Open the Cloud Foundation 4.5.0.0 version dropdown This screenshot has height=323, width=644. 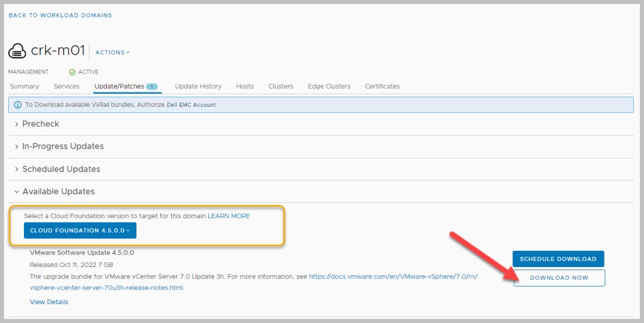pos(80,231)
